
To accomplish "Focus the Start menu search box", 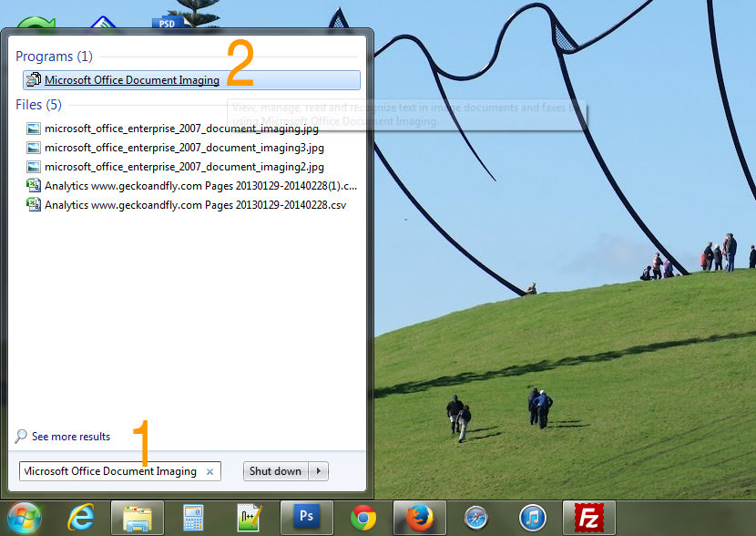I will pyautogui.click(x=120, y=471).
